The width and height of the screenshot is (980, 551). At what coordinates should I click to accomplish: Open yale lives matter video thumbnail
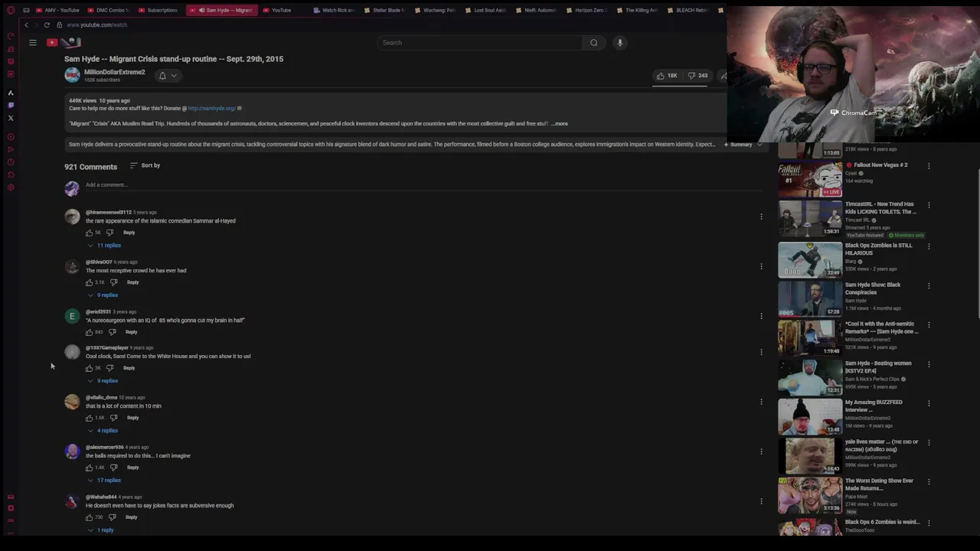click(x=810, y=456)
